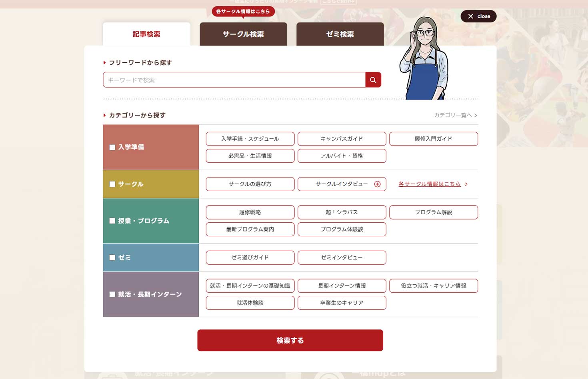The height and width of the screenshot is (379, 588).
Task: Select the サークルの選び方 tag
Action: tap(250, 184)
